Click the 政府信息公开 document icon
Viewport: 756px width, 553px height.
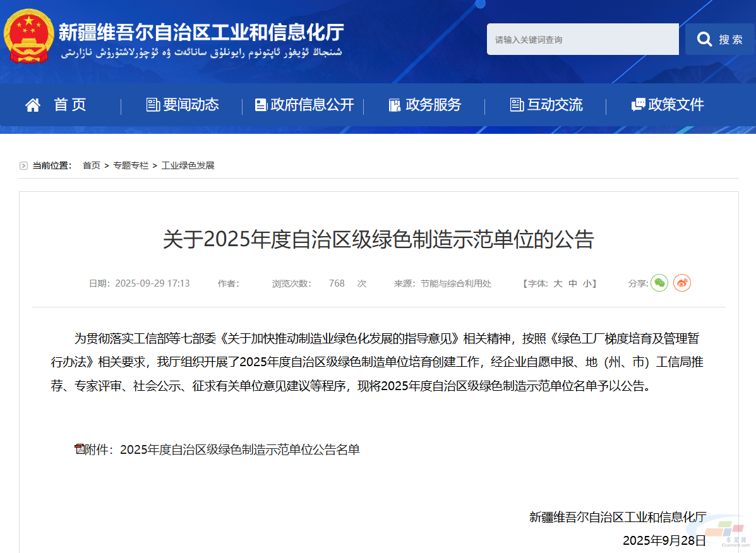[261, 105]
